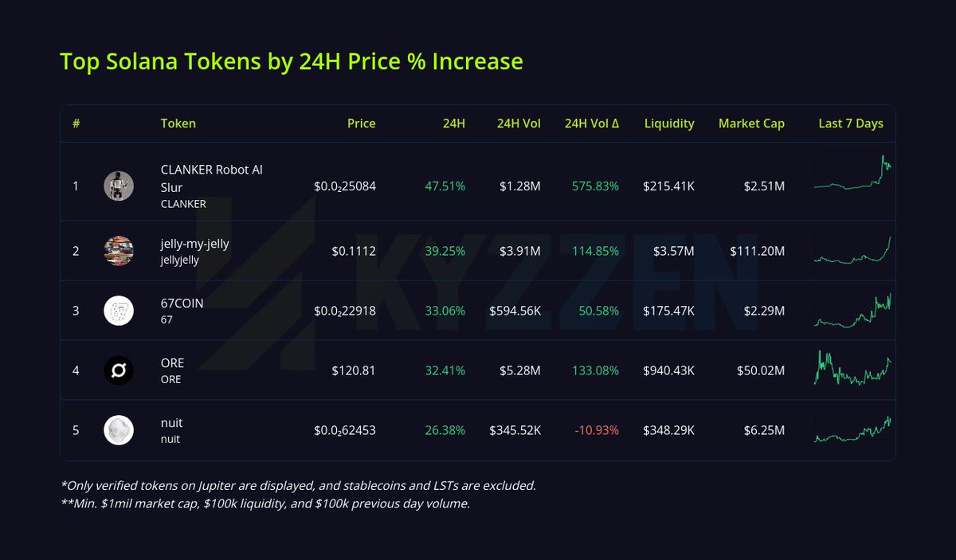
Task: Click the 67COIN token icon
Action: click(119, 311)
